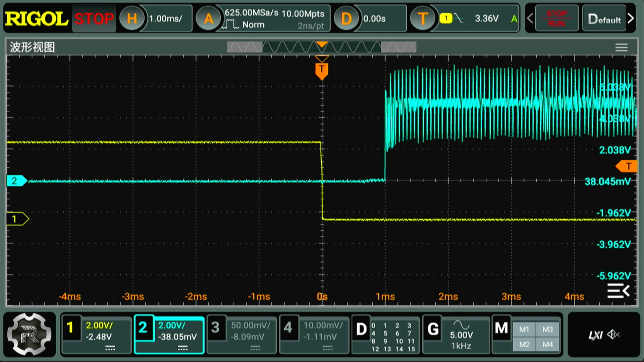Open the Delay D icon
Viewport: 644px width, 362px height.
click(x=346, y=19)
